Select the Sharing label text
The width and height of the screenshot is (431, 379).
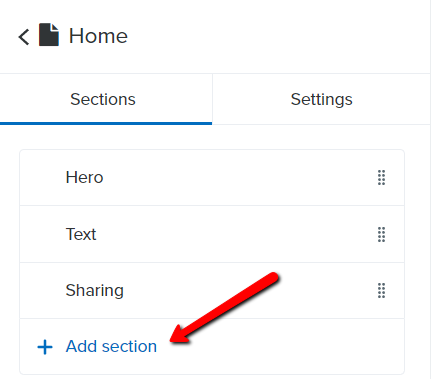click(95, 290)
